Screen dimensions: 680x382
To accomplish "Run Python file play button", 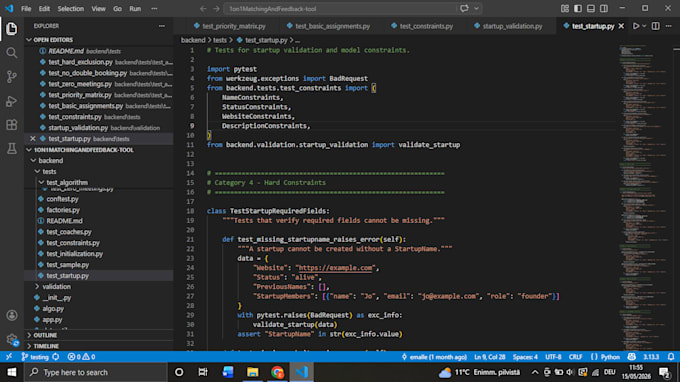I will [x=636, y=26].
